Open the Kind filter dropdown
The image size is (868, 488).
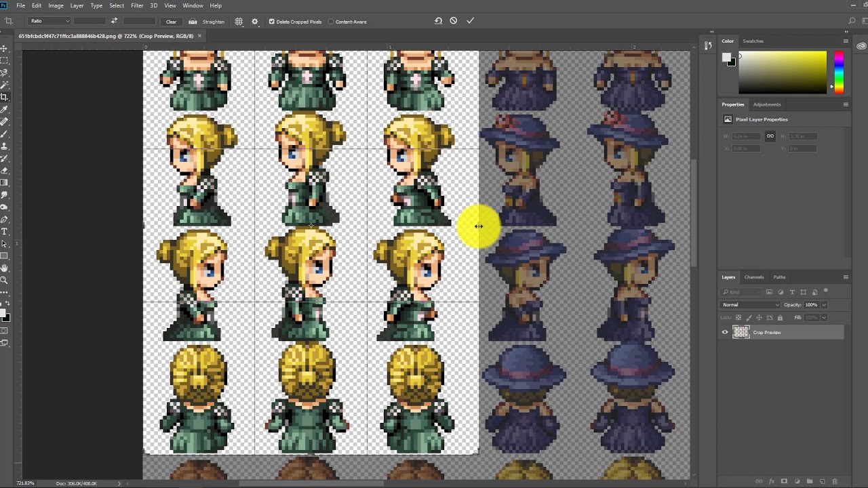point(742,292)
